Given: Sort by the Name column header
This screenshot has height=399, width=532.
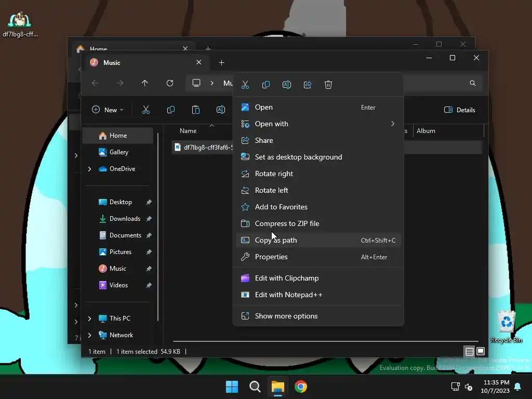Looking at the screenshot, I should (x=188, y=131).
